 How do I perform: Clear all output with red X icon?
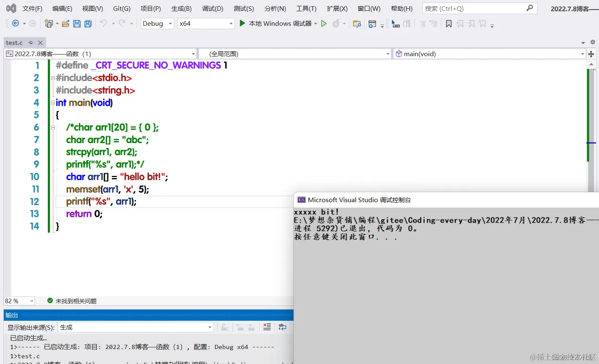click(x=267, y=327)
